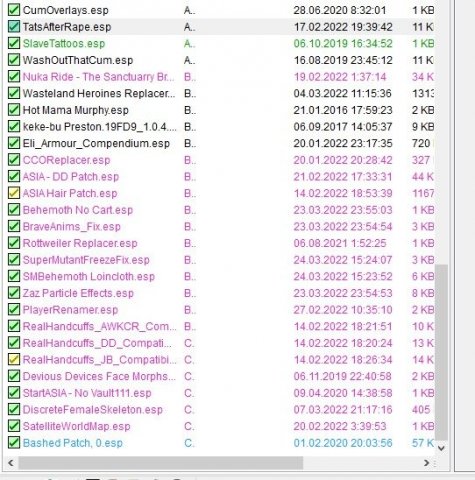Select keke-bu Preston.19FD9 plugin name
Screen dimensions: 475x480
(100, 127)
